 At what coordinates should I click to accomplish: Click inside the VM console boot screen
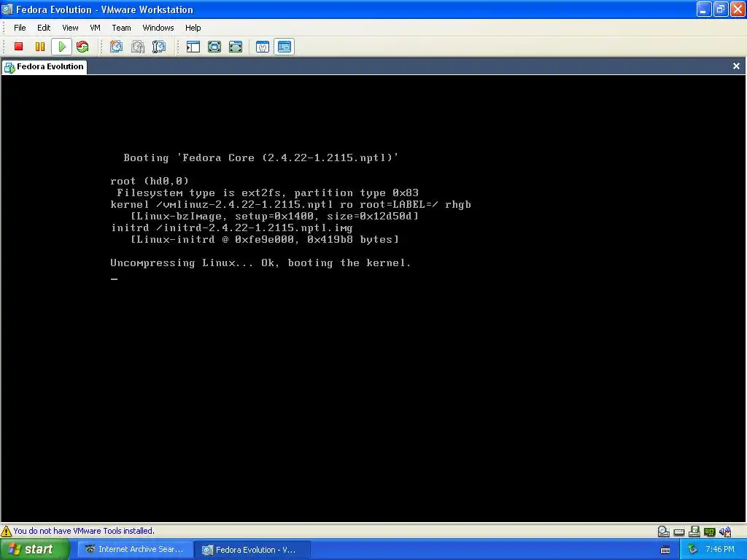coord(373,298)
